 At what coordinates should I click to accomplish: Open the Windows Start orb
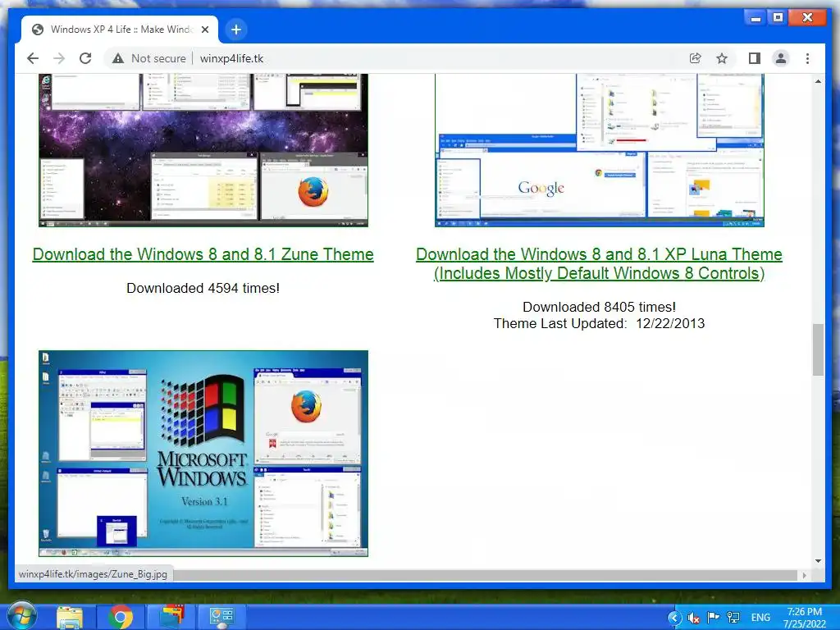[21, 615]
